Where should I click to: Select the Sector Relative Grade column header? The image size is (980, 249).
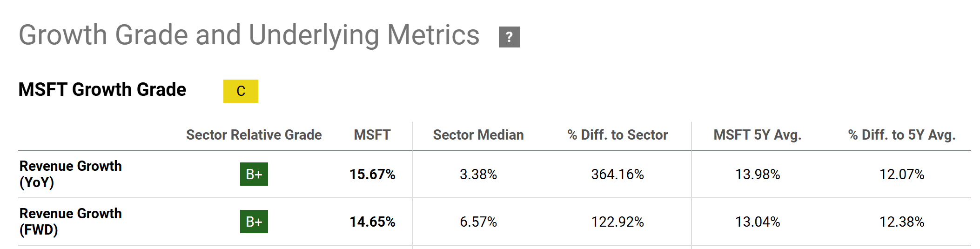click(x=254, y=135)
